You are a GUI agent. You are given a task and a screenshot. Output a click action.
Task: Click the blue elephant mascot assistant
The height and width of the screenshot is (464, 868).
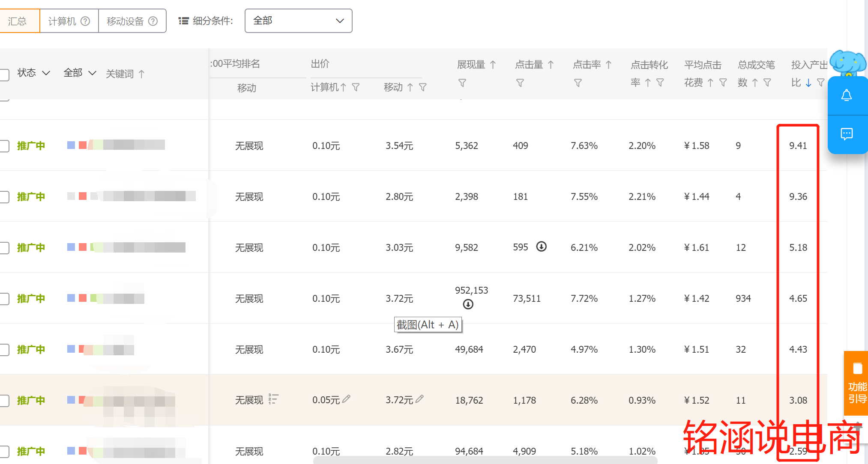pos(847,63)
